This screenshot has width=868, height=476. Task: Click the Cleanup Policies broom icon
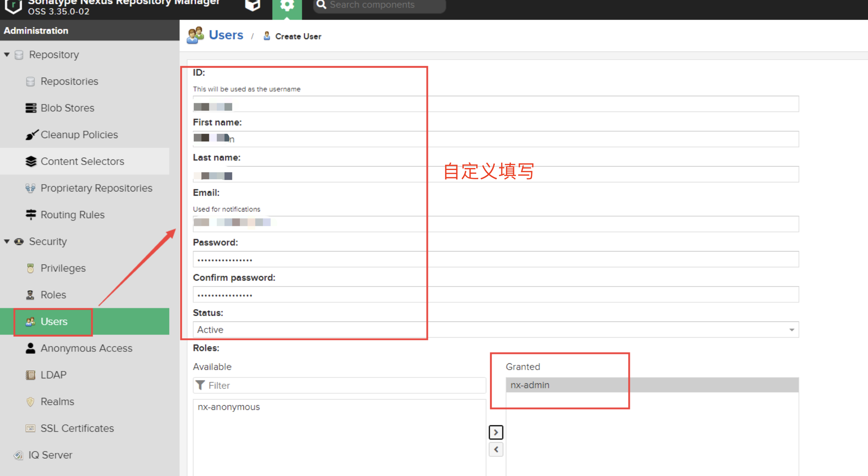click(x=32, y=135)
